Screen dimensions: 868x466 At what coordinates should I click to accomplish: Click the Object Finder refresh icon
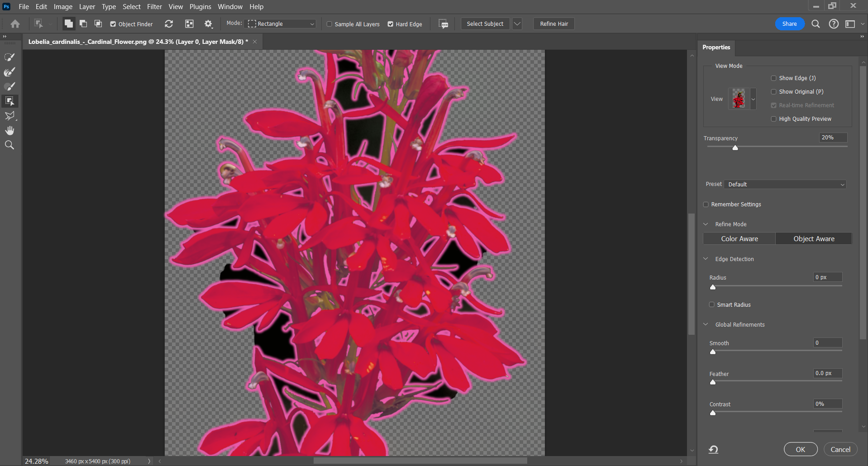point(169,24)
